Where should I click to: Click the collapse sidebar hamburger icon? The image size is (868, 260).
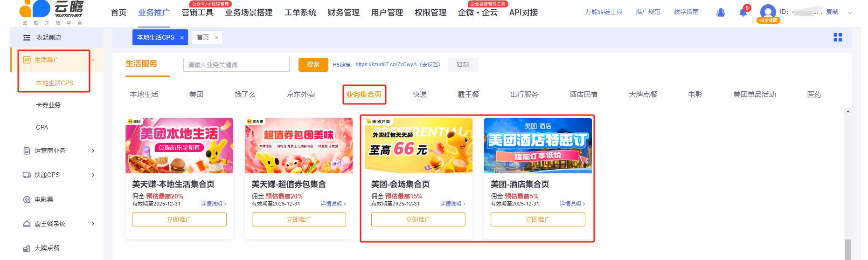pos(27,37)
